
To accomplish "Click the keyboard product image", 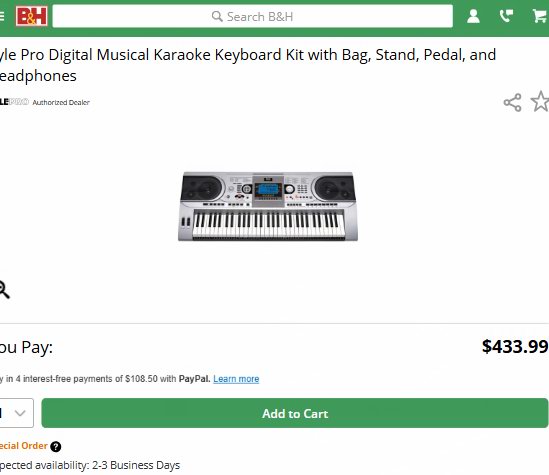I will [268, 206].
